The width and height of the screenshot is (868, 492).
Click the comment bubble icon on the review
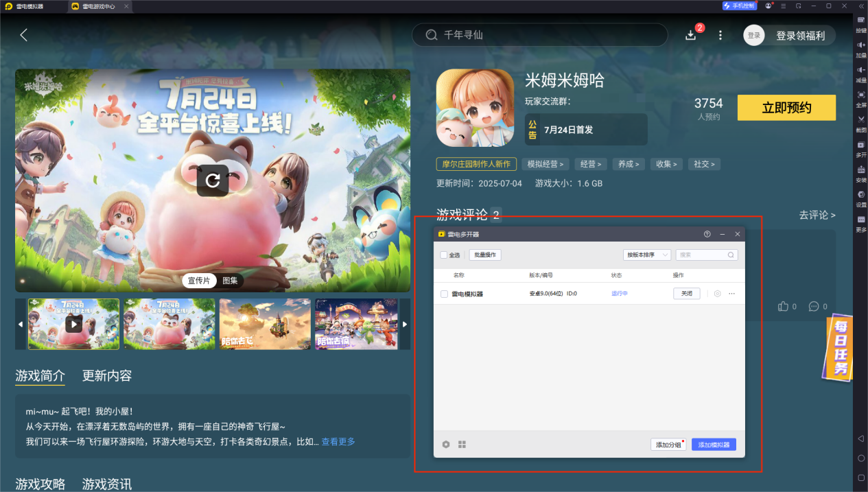[814, 307]
